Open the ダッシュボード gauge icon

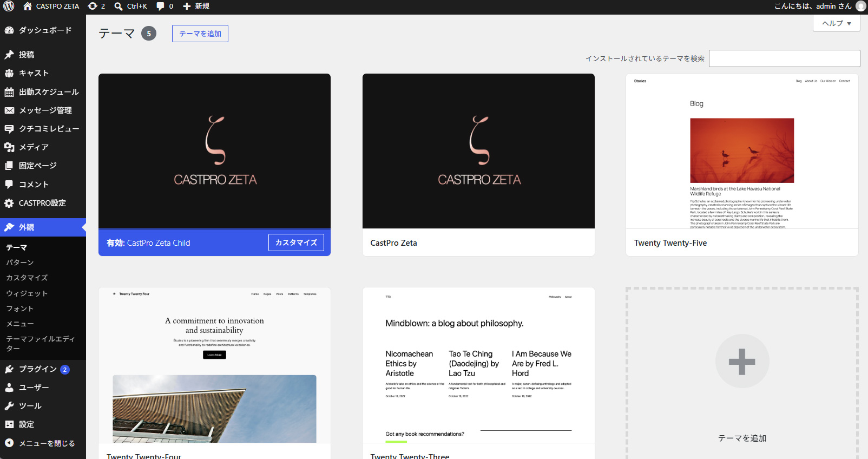click(x=9, y=30)
